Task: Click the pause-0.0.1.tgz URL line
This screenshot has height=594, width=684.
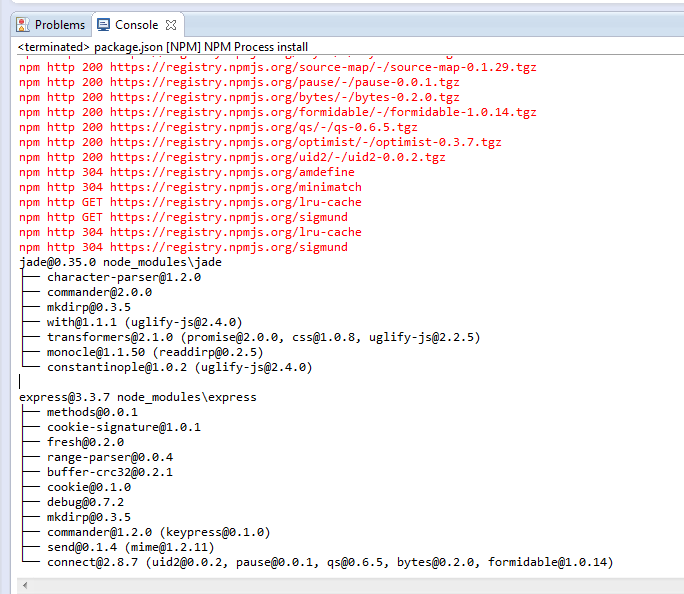Action: (239, 82)
